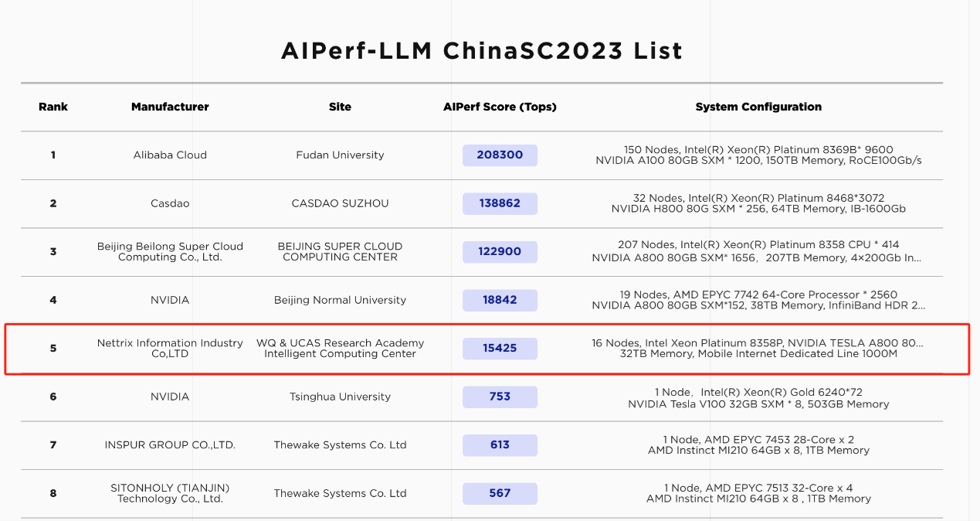Click the highlighted 15425 score badge

click(500, 349)
